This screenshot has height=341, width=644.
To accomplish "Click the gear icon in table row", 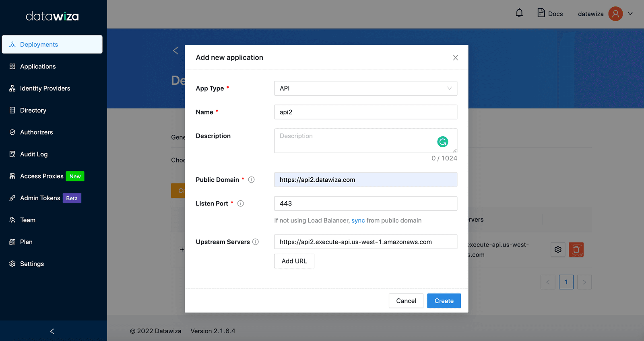I will [x=558, y=250].
